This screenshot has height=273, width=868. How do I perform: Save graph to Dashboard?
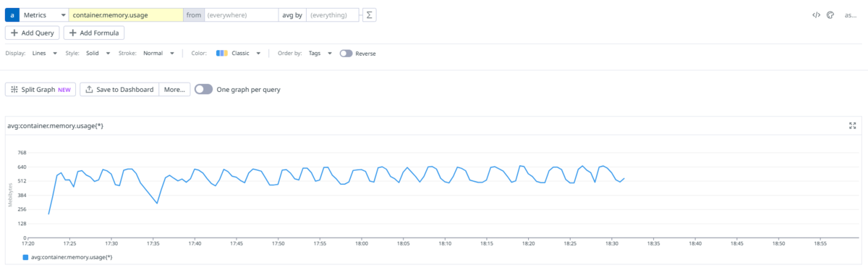click(119, 89)
